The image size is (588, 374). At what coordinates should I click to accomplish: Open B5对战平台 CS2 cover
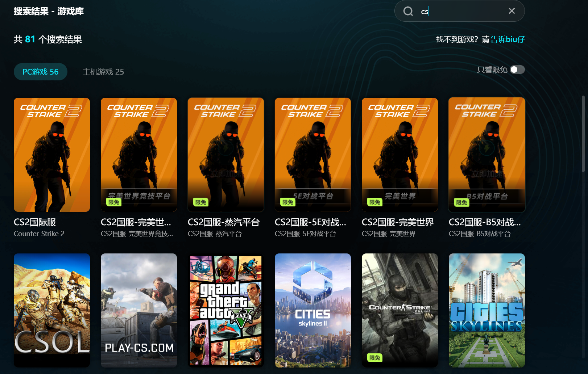tap(487, 155)
